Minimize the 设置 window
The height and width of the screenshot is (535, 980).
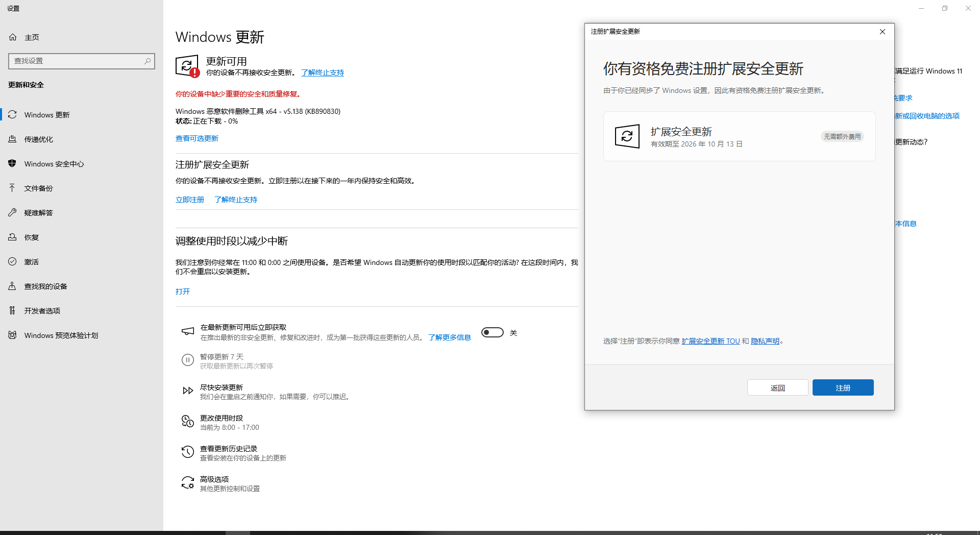pyautogui.click(x=921, y=8)
